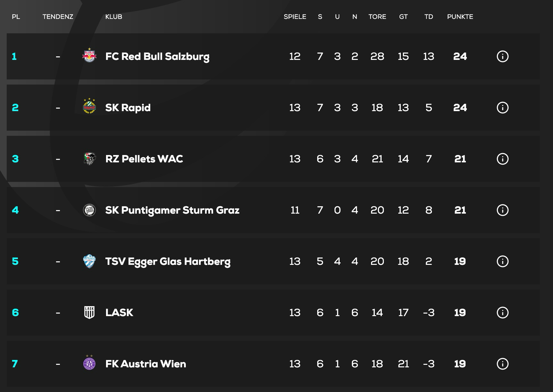Screen dimensions: 553x392
Task: Click the RZ Pellets WAC club name
Action: tap(144, 159)
